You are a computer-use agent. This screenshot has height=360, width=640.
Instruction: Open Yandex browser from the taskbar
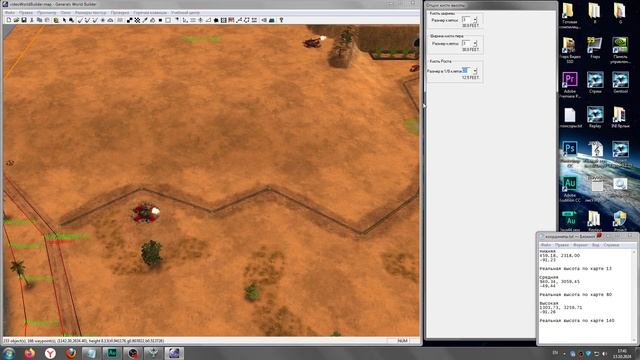[x=50, y=353]
